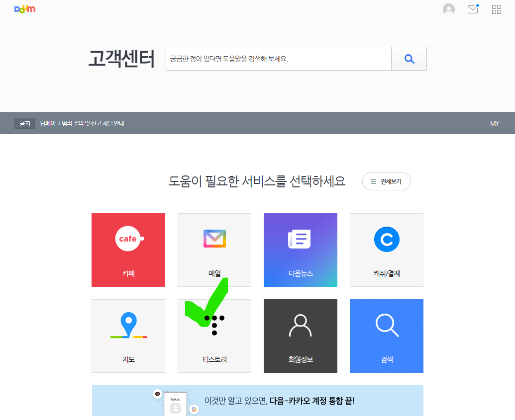Screen dimensions: 515x420
Task: Select the Search (검색) service tile
Action: (386, 336)
